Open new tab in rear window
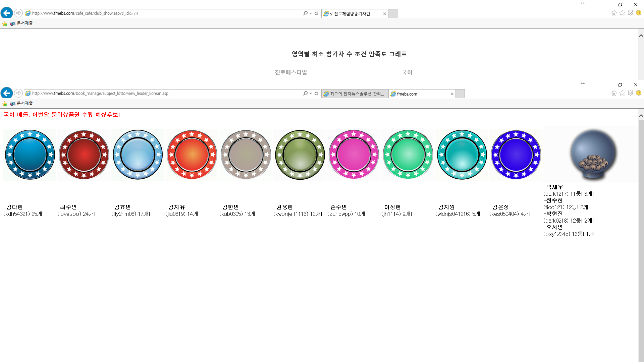 click(393, 14)
